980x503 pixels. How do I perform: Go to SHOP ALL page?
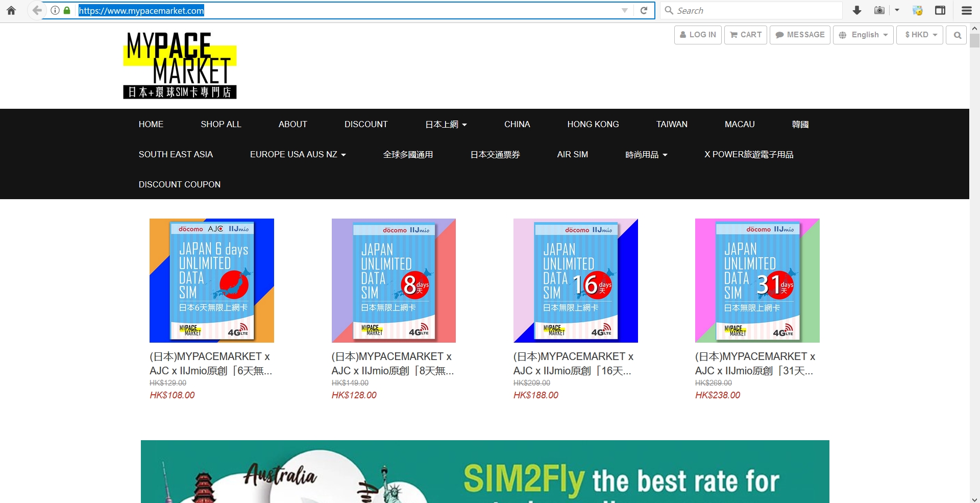[x=221, y=124]
